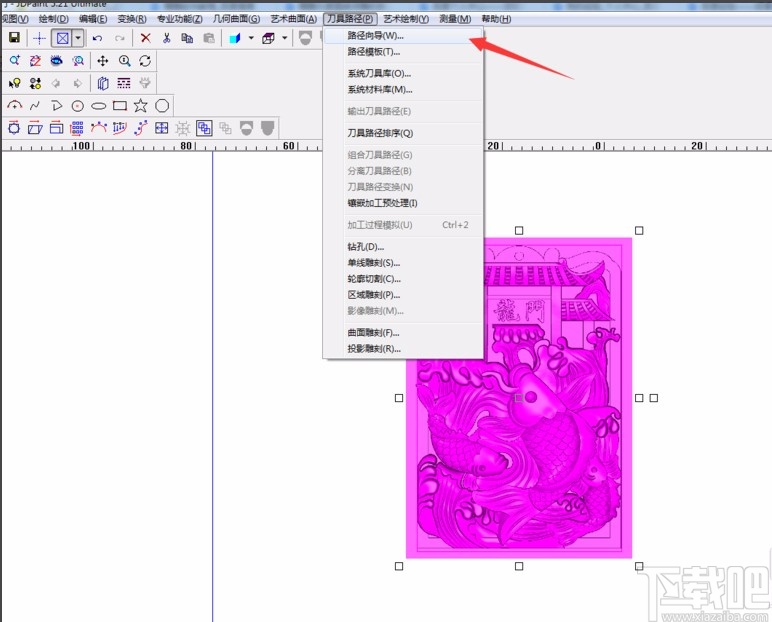772x622 pixels.
Task: Click the cyan shaded cube view icon
Action: click(x=235, y=38)
